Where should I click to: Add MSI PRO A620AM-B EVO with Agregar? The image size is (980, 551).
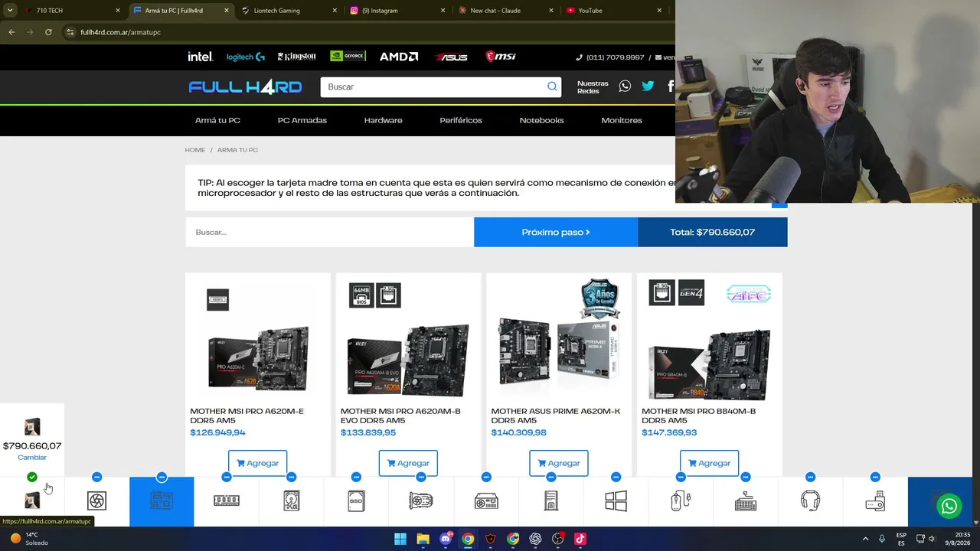click(408, 463)
